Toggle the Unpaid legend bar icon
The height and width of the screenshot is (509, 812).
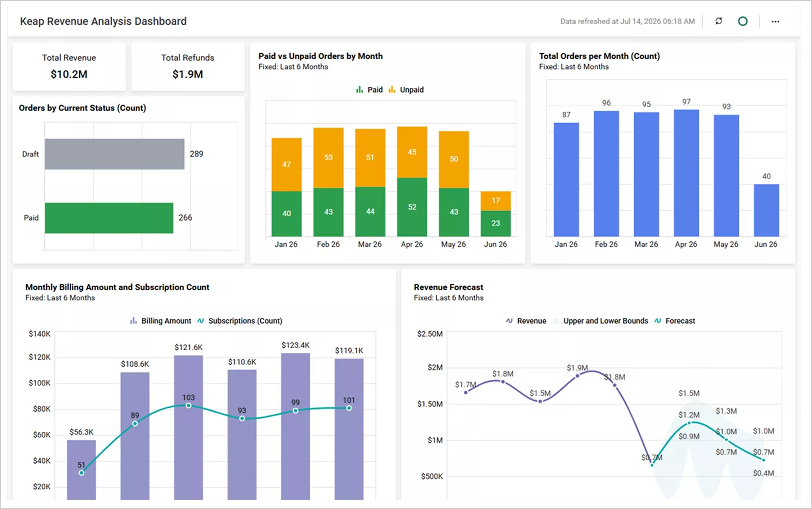click(392, 90)
